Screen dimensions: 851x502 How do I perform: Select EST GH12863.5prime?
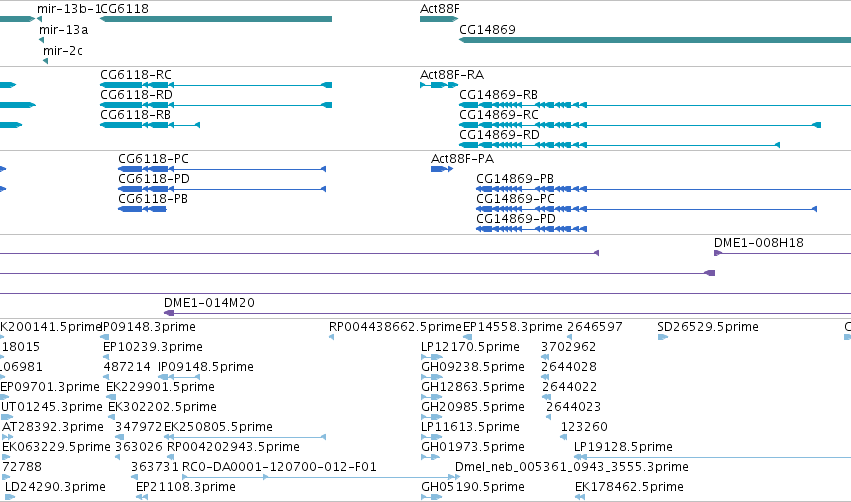click(x=473, y=387)
